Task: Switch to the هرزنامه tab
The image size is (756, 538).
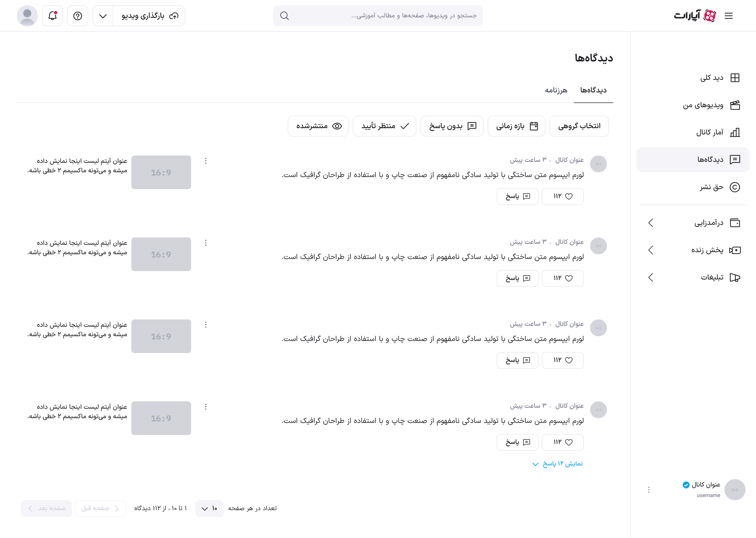Action: pyautogui.click(x=556, y=90)
